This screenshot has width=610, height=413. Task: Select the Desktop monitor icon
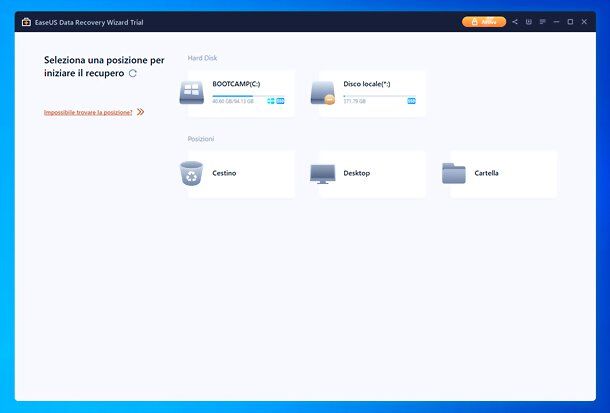323,174
